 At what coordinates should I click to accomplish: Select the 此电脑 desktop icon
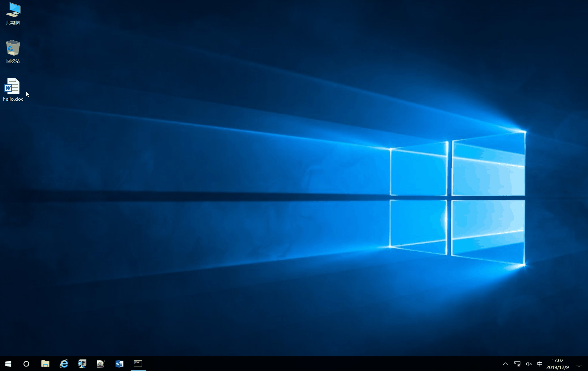coord(13,13)
